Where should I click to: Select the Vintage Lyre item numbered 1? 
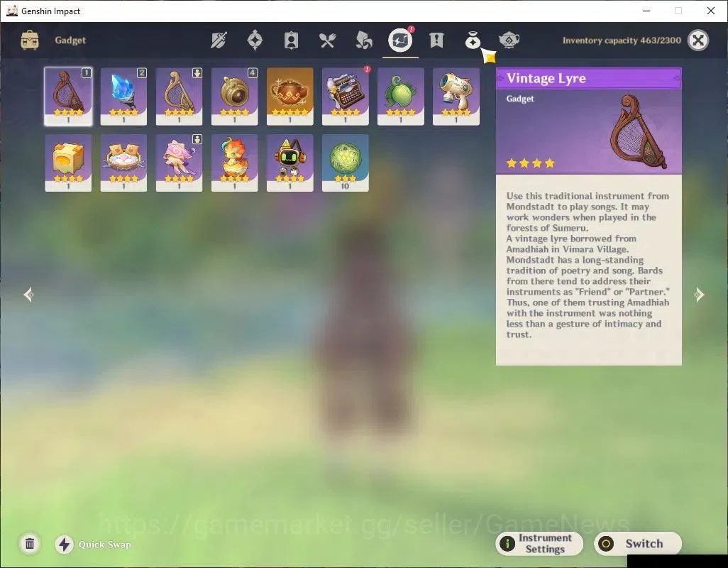click(68, 96)
